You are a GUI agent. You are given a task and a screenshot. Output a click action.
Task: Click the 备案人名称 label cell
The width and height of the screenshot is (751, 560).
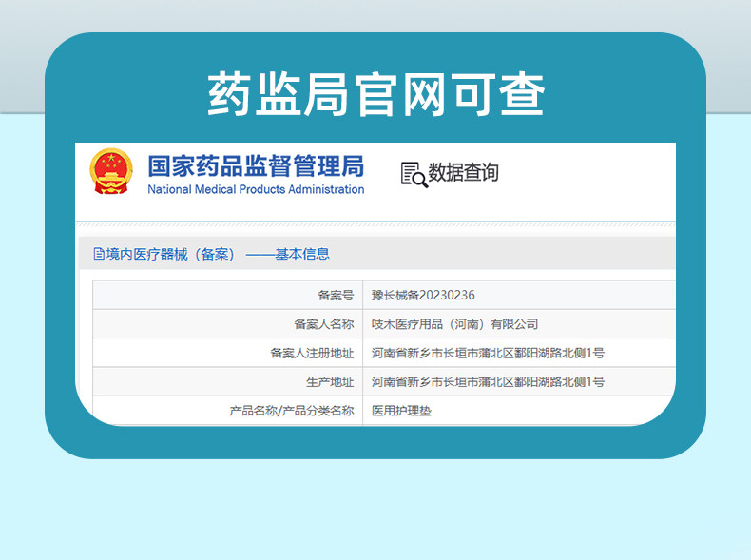coord(228,324)
